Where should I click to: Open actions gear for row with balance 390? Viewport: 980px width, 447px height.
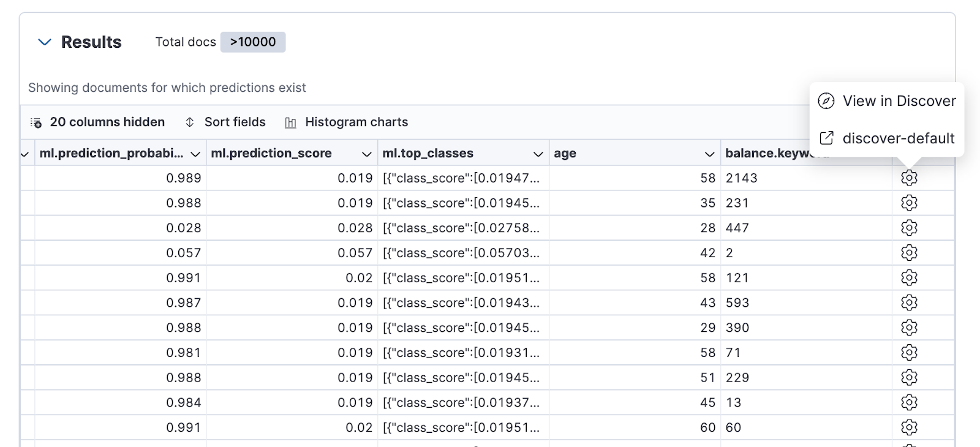coord(909,328)
